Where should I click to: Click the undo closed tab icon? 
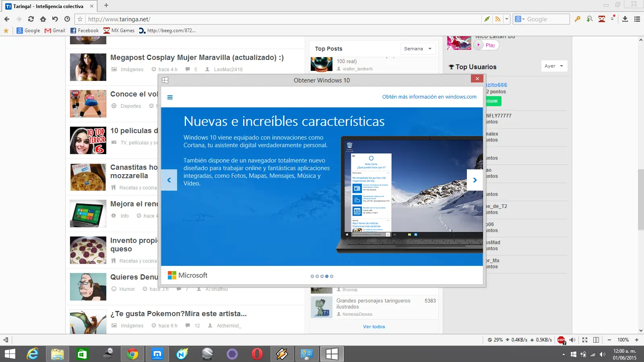(x=55, y=19)
